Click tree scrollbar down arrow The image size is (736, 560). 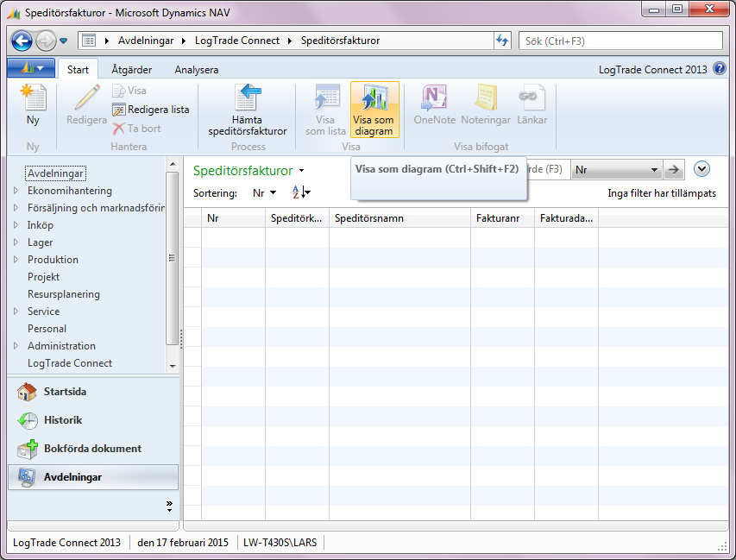tap(173, 366)
